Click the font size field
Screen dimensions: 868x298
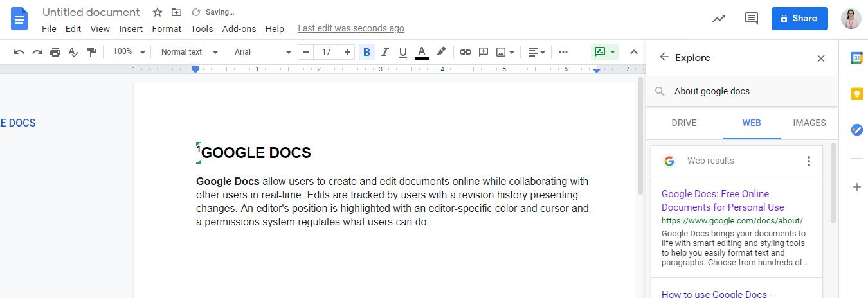327,52
